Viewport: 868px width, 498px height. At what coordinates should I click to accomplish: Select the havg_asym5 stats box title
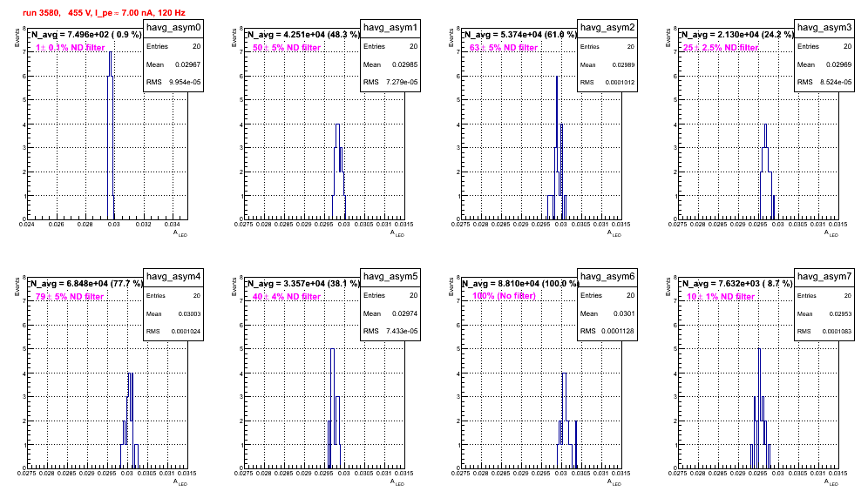tap(390, 277)
